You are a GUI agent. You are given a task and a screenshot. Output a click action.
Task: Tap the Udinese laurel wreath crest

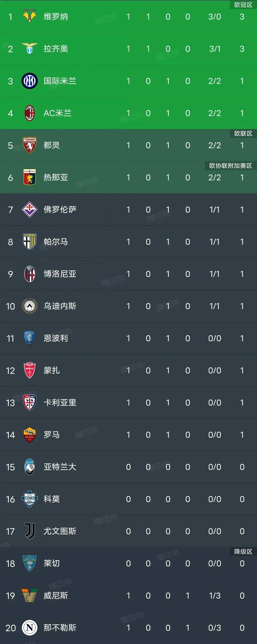tap(30, 306)
